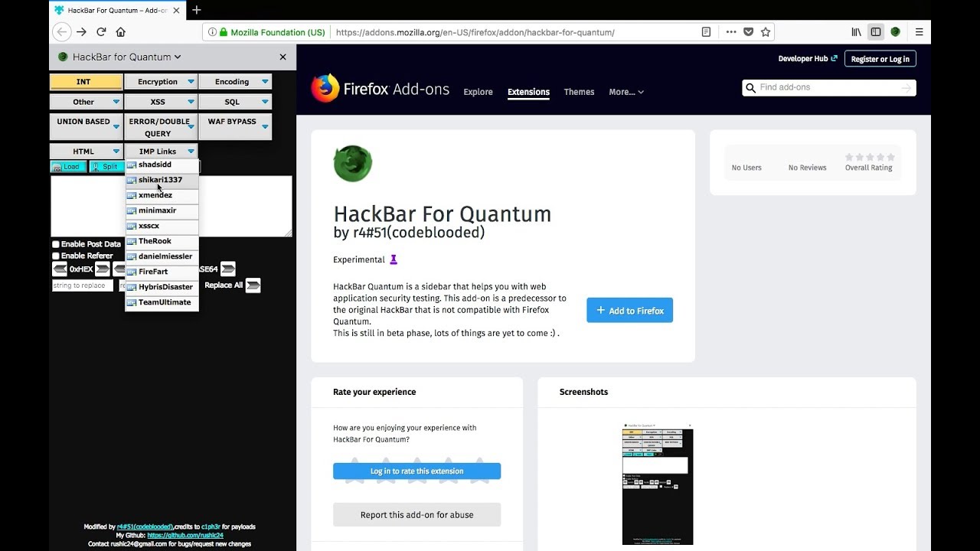The image size is (980, 551).
Task: Click the right arrow beside 0xHEX
Action: (x=103, y=269)
